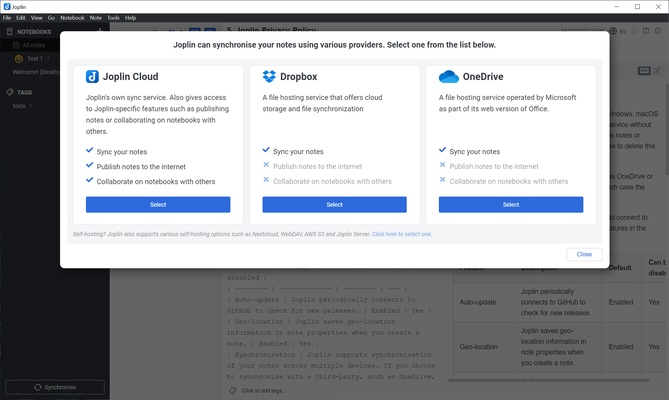The image size is (669, 400).
Task: Close the synchronisation provider dialog
Action: [584, 254]
